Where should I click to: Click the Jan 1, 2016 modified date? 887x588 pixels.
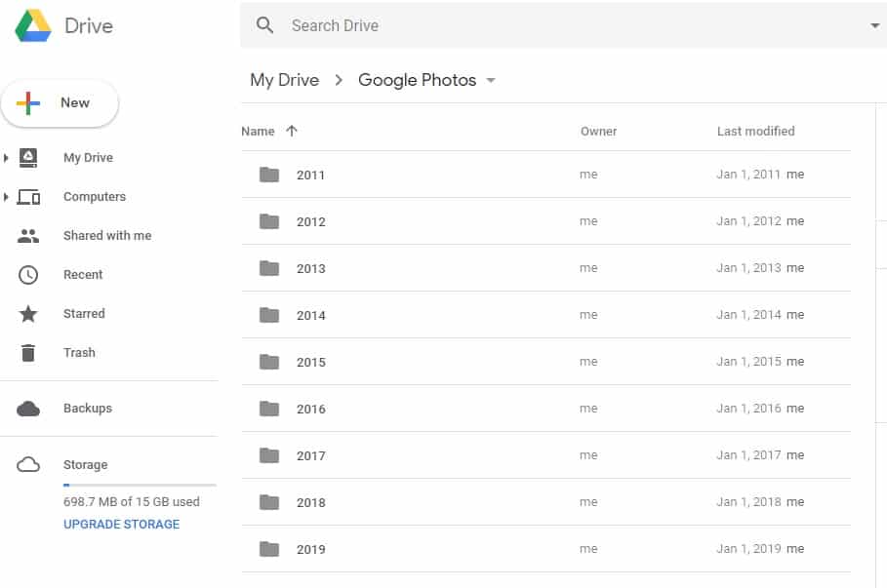(748, 409)
